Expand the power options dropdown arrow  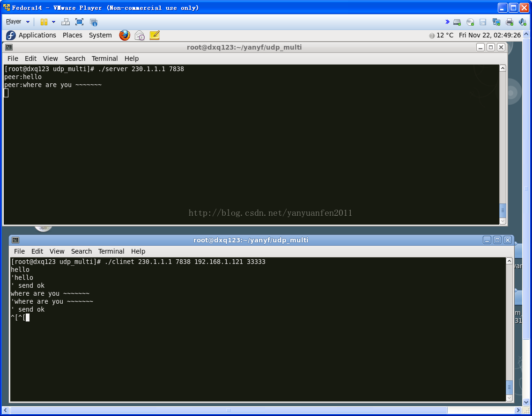53,22
